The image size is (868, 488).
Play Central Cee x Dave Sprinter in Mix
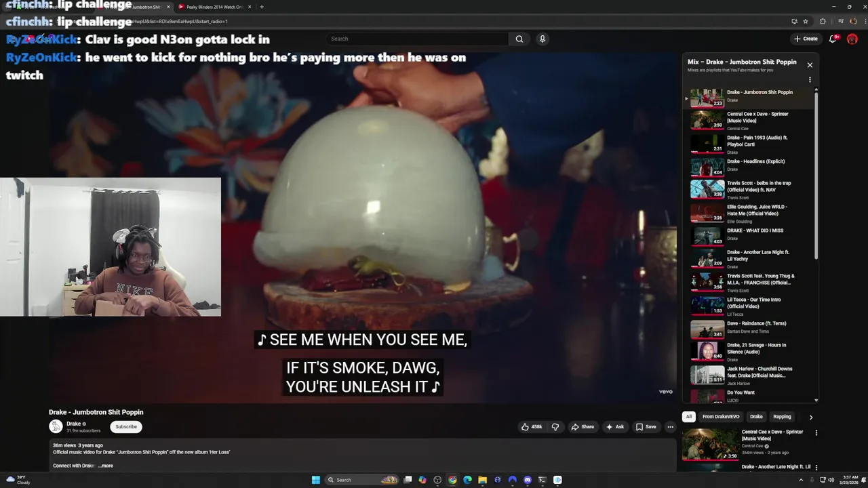[749, 121]
